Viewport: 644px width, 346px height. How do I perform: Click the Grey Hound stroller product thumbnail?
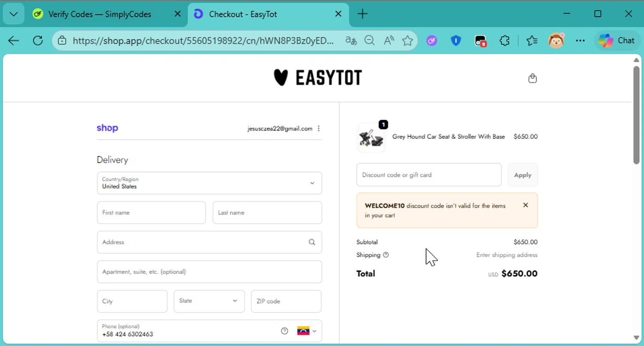coord(371,137)
